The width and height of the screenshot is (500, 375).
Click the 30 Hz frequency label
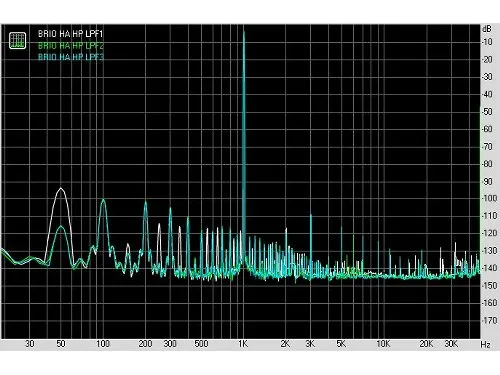tap(30, 344)
